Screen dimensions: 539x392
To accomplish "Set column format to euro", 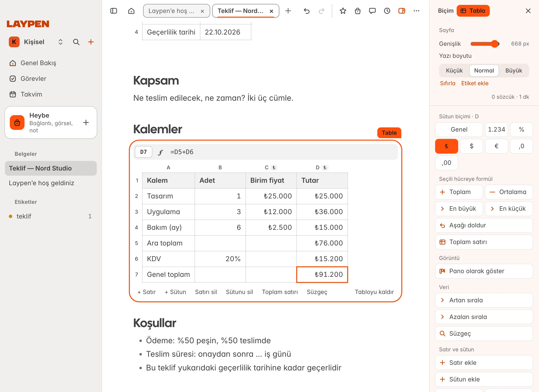I will 496,146.
